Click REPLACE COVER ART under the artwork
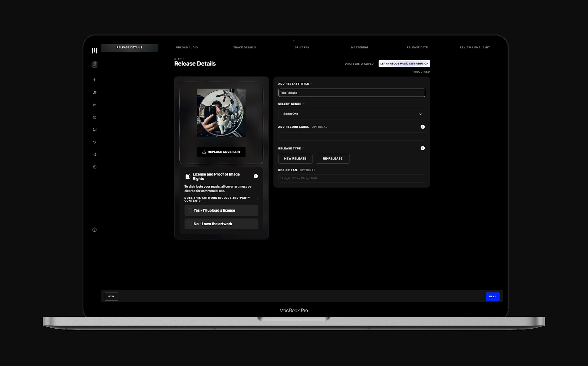This screenshot has height=366, width=588. (x=221, y=152)
